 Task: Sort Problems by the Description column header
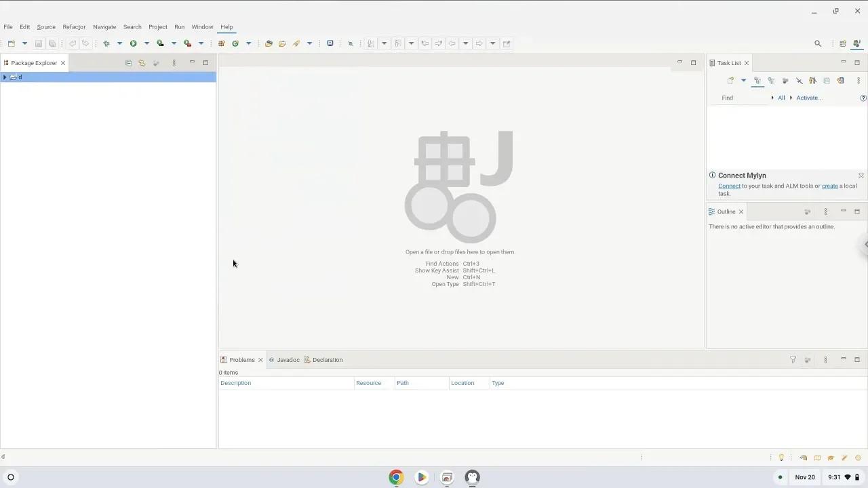[x=235, y=383]
